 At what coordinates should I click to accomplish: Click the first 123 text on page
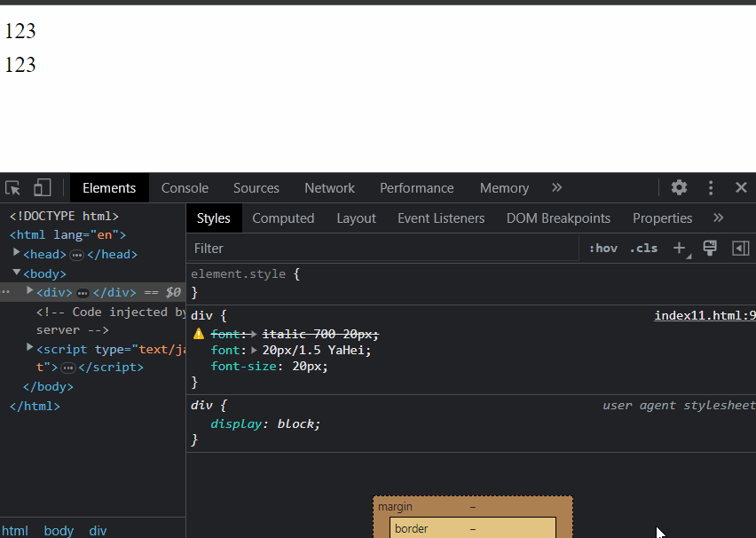[x=20, y=31]
